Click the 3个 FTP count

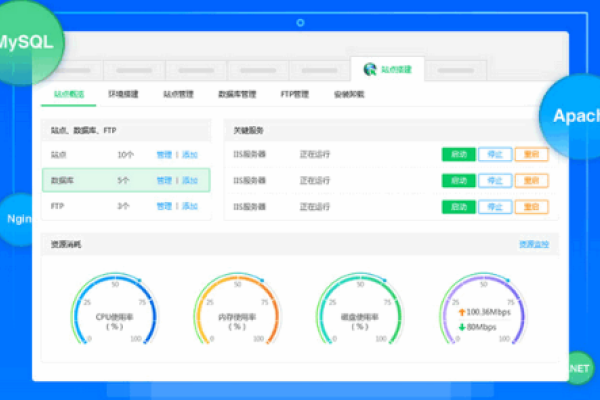[123, 206]
